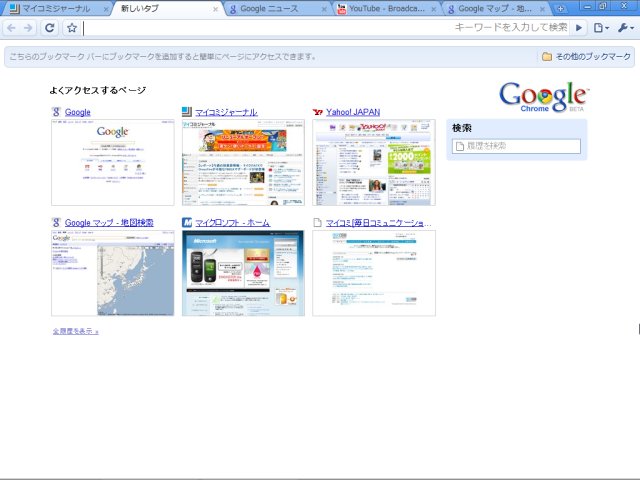
Task: Switch to the Google マップ tab
Action: [496, 9]
